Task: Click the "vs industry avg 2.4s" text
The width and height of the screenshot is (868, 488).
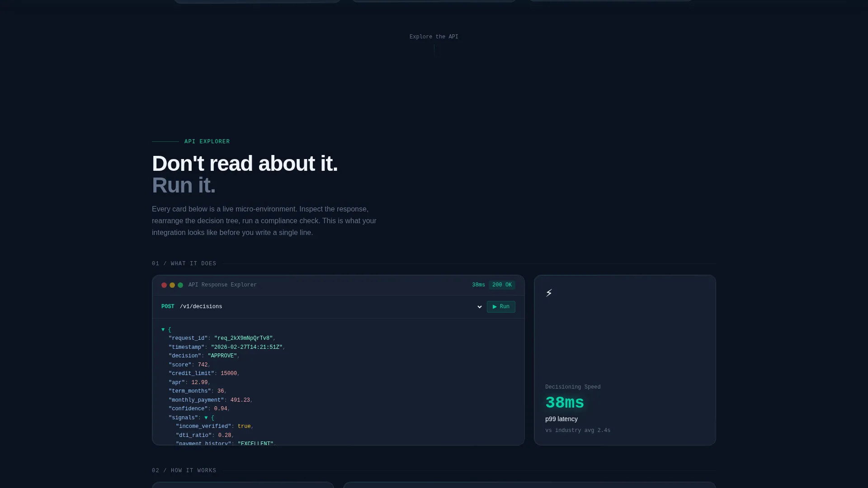Action: click(578, 431)
